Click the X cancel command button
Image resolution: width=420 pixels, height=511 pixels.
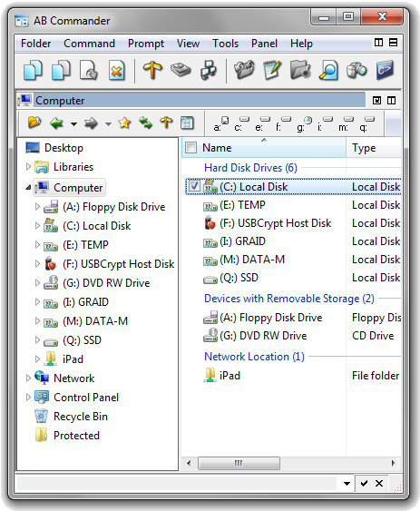tap(379, 483)
